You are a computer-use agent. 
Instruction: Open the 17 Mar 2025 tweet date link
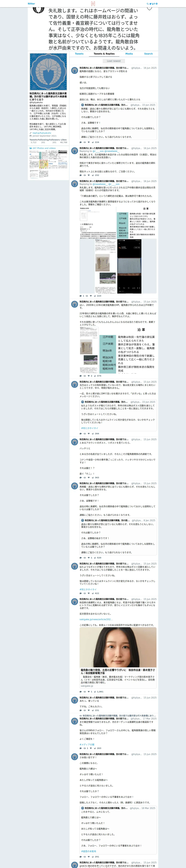point(149,718)
